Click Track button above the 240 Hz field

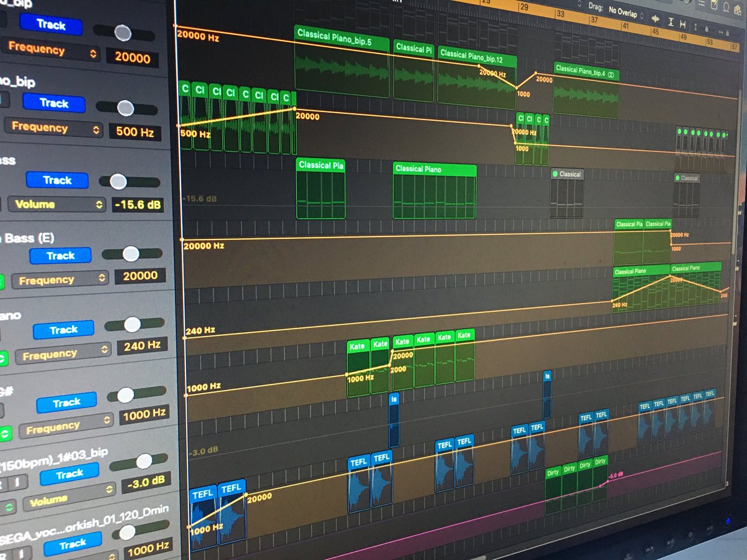63,329
